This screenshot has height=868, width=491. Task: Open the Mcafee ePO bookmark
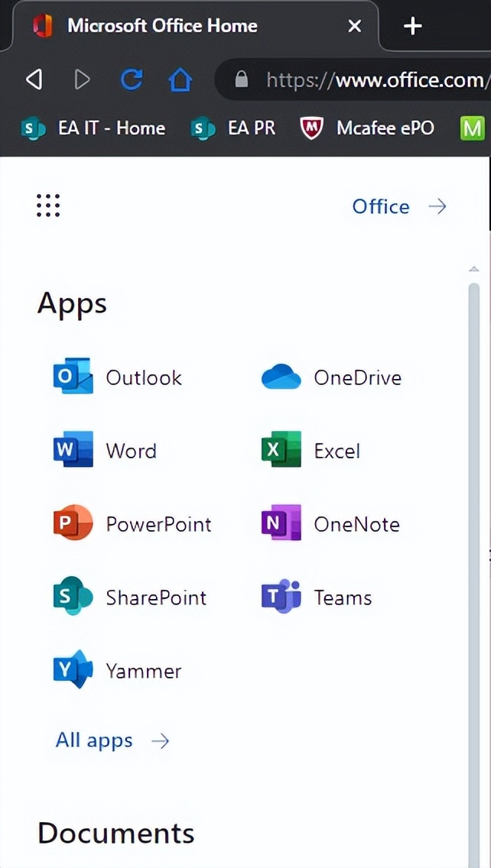(x=367, y=128)
